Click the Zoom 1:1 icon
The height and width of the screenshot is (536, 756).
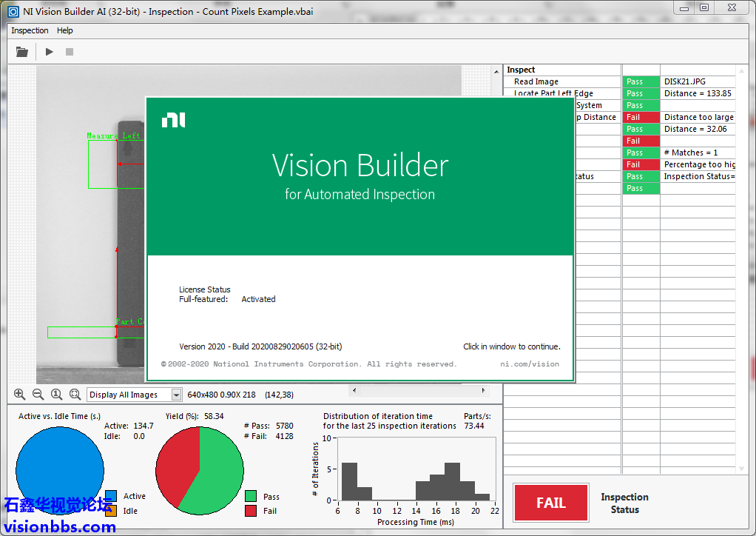click(56, 395)
